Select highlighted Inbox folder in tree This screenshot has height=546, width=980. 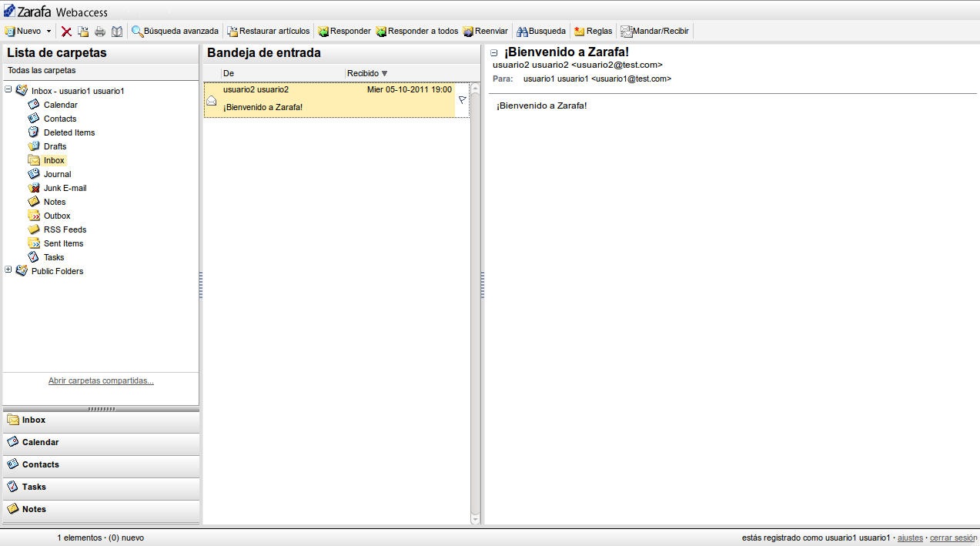(54, 160)
